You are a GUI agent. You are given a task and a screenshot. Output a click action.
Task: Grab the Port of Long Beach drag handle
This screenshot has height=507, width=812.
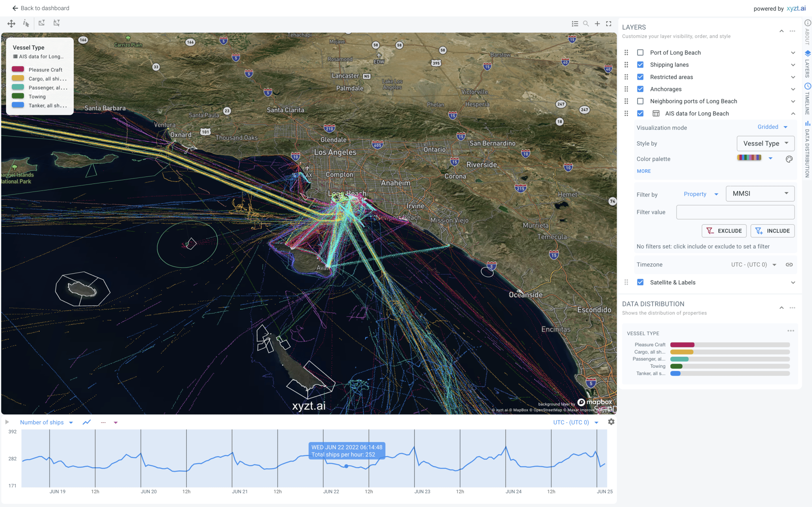click(x=626, y=53)
